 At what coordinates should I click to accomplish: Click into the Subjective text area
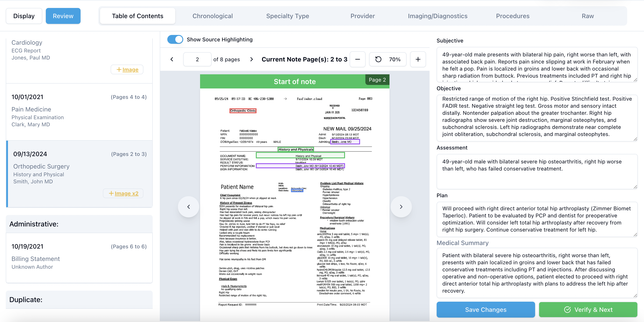537,64
